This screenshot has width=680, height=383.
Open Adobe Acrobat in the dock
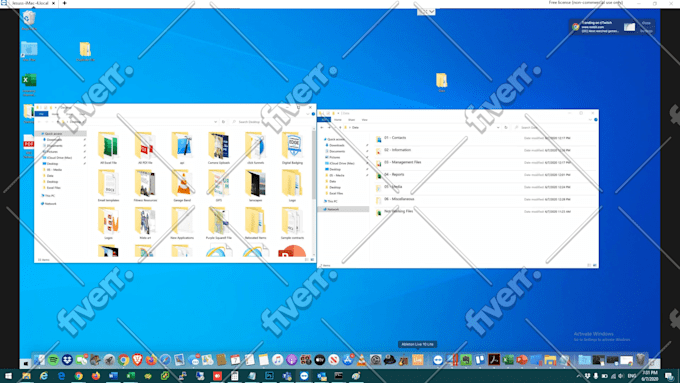click(494, 360)
